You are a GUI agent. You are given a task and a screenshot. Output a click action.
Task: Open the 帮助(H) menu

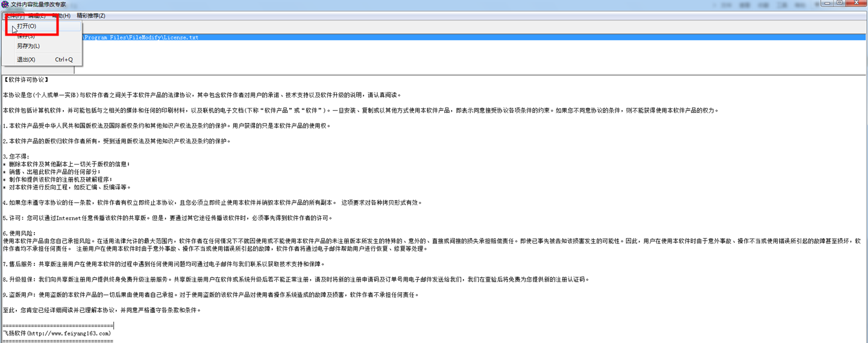[x=61, y=16]
